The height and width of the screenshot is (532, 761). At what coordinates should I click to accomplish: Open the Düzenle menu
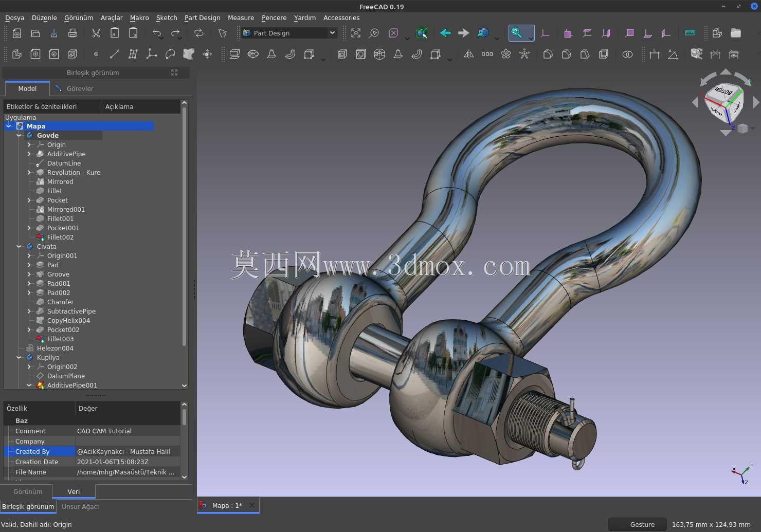coord(44,18)
